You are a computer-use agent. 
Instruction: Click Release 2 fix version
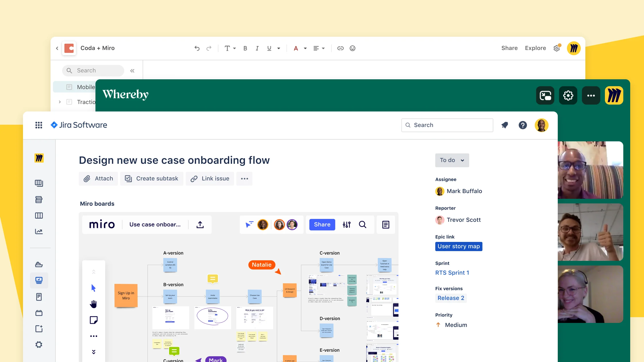coord(451,298)
